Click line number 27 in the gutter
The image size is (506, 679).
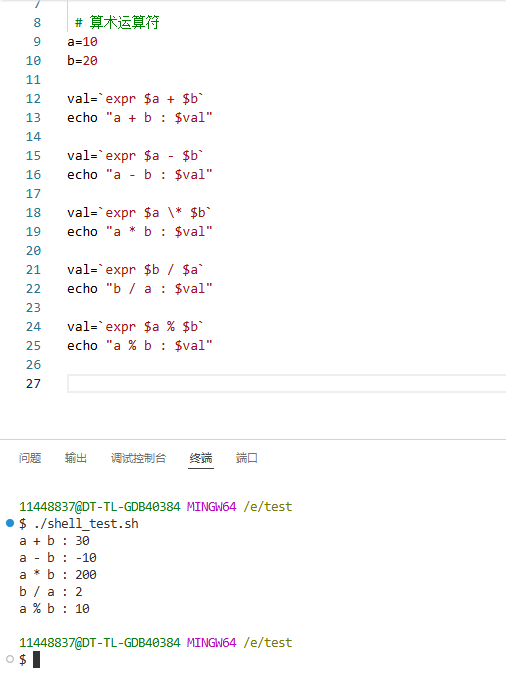[33, 384]
